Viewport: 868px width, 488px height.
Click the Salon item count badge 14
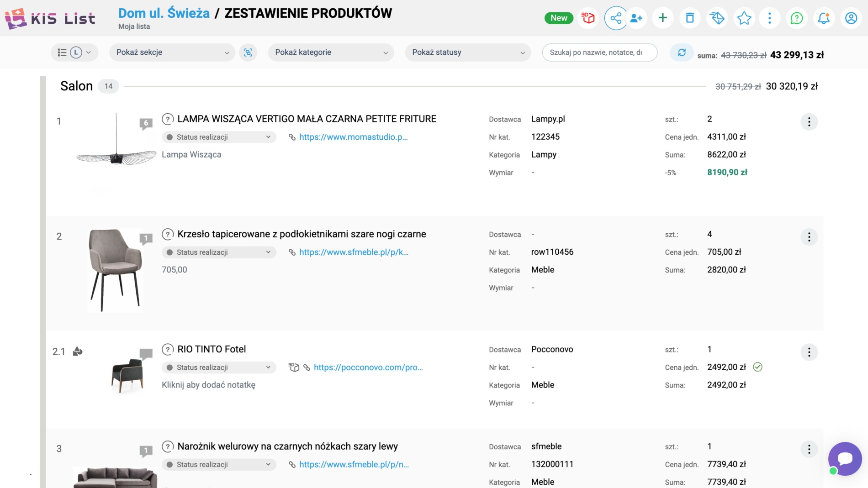click(108, 86)
